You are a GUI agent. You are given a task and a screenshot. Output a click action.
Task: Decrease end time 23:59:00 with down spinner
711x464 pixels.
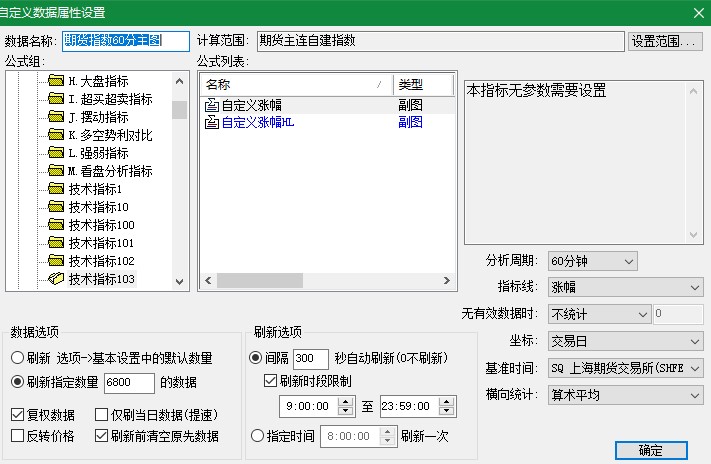[447, 411]
